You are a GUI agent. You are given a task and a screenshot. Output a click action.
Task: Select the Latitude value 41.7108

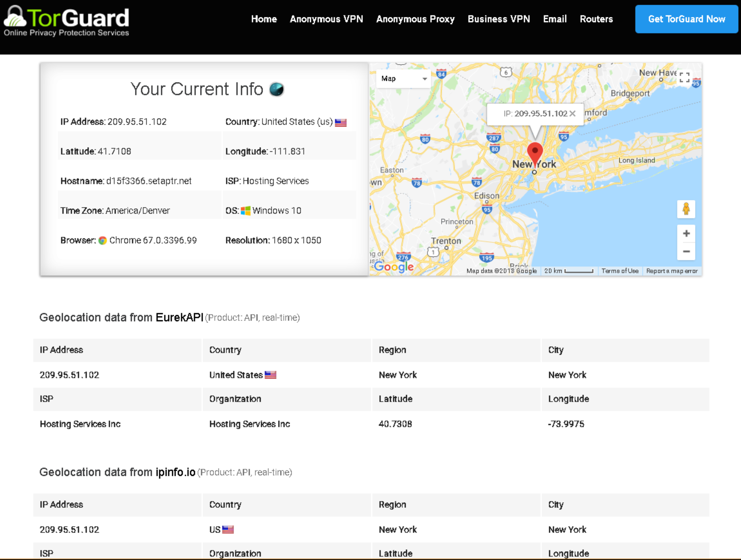(114, 151)
